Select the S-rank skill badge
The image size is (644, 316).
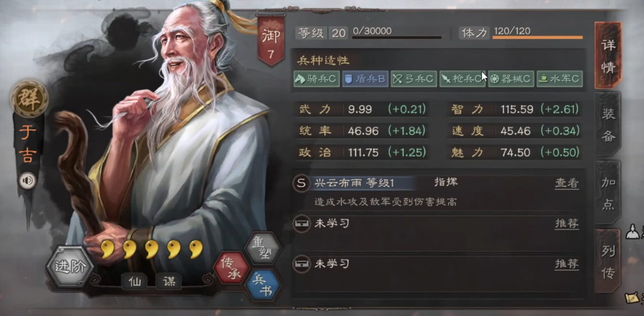(301, 183)
